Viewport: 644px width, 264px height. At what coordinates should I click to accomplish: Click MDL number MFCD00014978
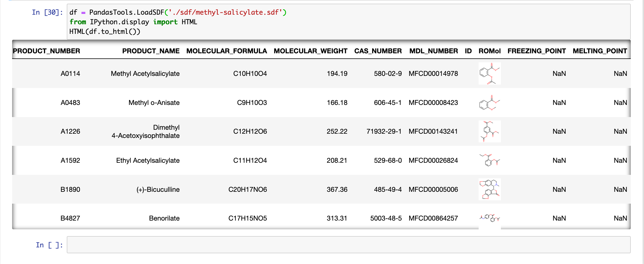(x=433, y=74)
